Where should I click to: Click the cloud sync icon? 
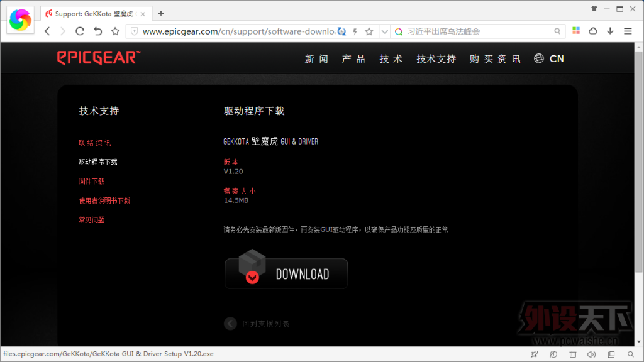tap(593, 31)
